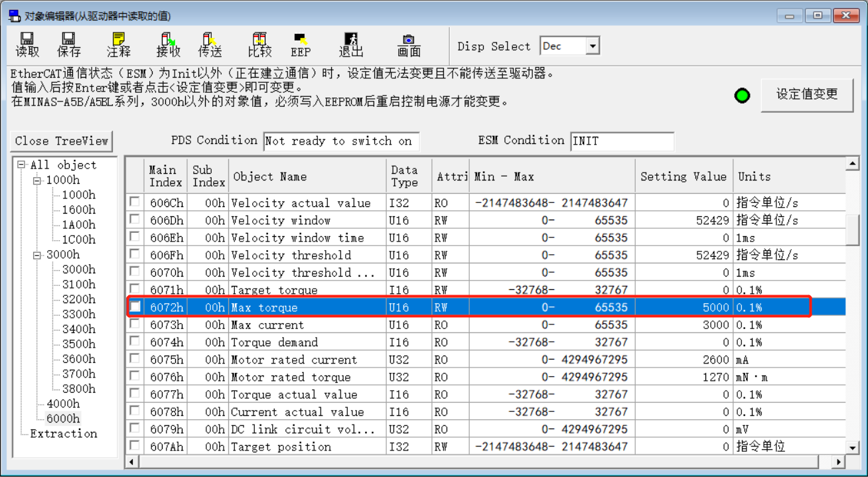Click the Close TreeView button
Image resolution: width=868 pixels, height=477 pixels.
tap(62, 141)
